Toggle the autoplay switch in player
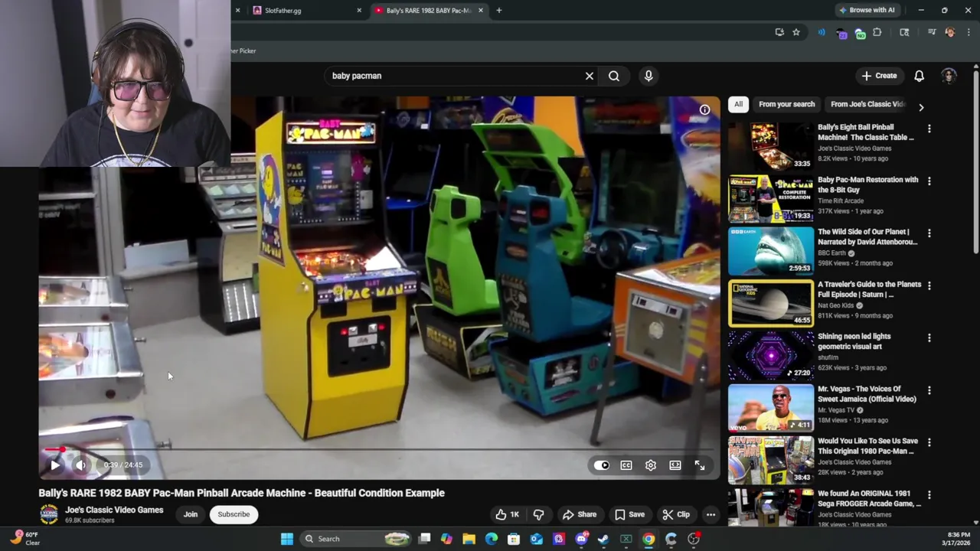 (602, 465)
